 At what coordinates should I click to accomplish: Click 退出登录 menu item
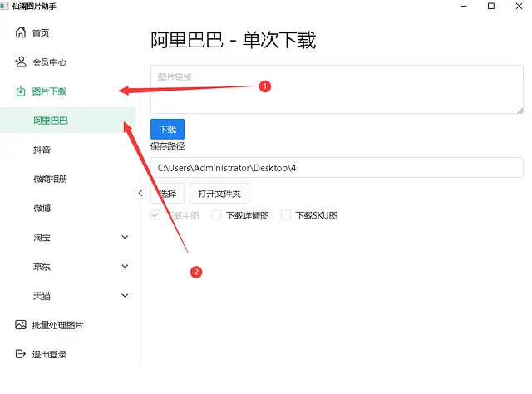click(68, 354)
